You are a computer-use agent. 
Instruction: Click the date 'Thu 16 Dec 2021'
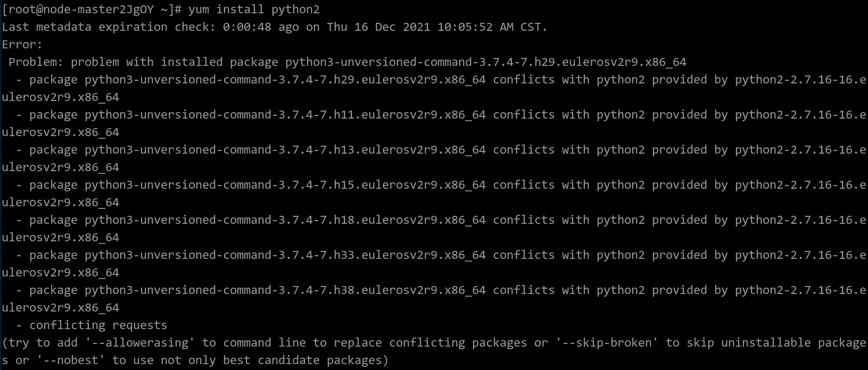[x=378, y=27]
